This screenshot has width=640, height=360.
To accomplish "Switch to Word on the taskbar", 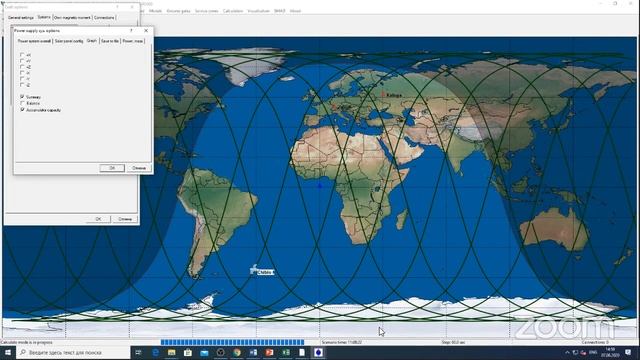I will point(253,352).
